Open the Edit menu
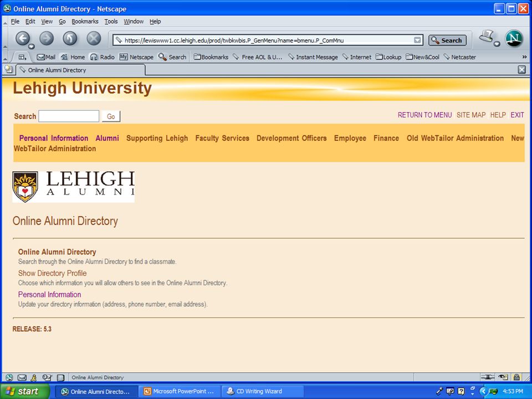 point(30,22)
